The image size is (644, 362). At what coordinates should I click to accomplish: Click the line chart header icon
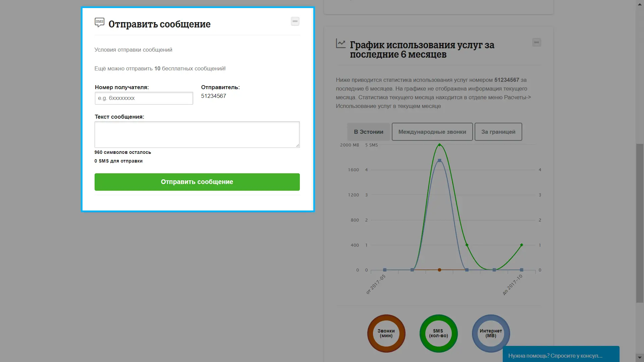tap(341, 44)
